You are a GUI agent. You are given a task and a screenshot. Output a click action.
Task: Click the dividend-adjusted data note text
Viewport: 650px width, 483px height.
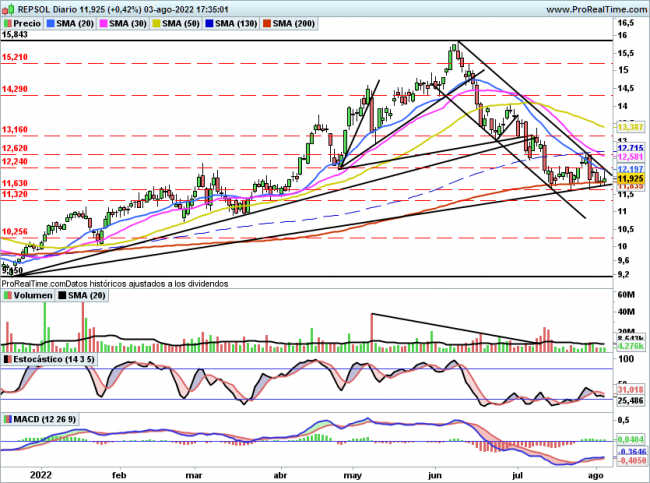pos(115,284)
